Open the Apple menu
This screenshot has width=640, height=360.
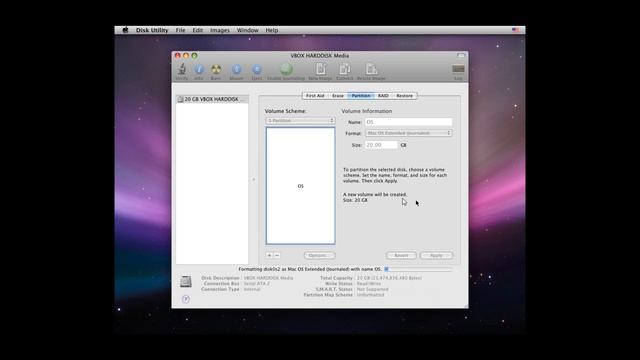125,30
